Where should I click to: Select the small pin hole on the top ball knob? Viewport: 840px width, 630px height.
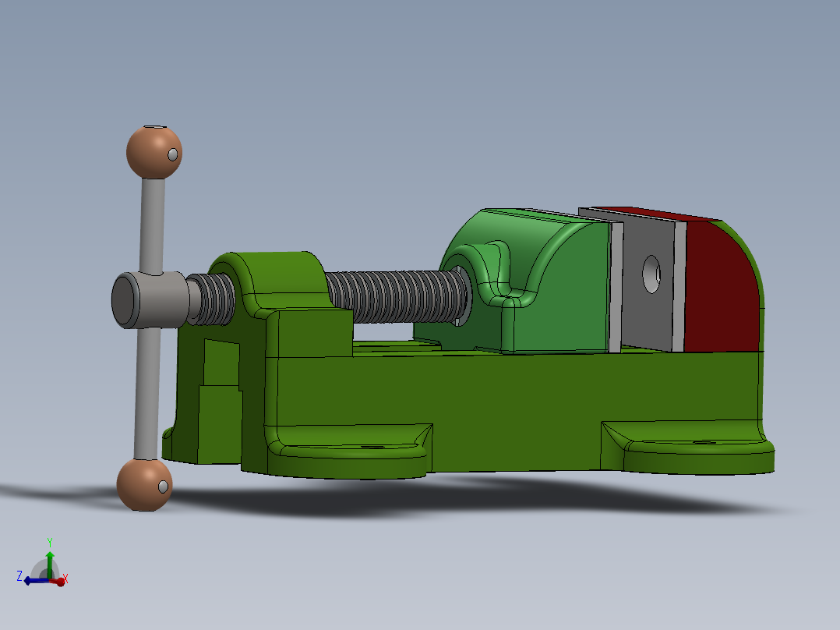coord(172,155)
